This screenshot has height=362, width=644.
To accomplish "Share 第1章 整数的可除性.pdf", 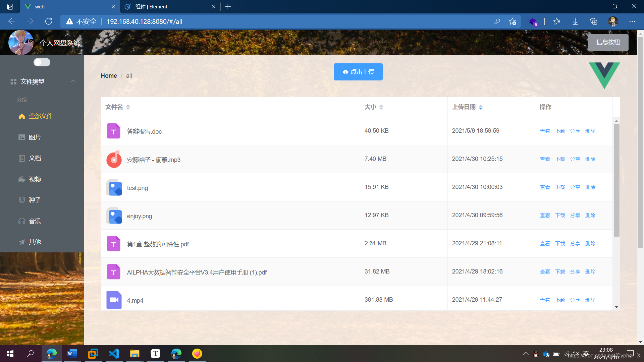I will point(575,244).
